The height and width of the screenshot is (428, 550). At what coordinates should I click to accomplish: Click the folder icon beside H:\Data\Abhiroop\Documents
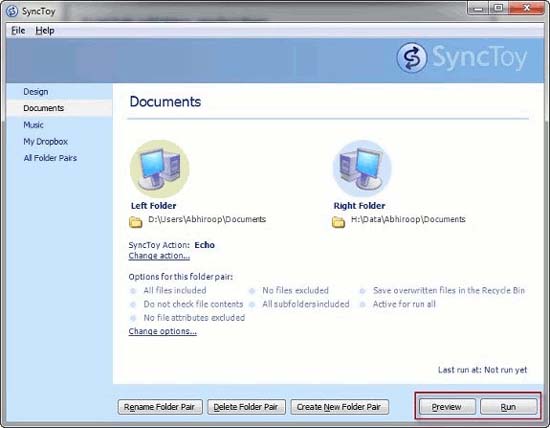coord(338,222)
